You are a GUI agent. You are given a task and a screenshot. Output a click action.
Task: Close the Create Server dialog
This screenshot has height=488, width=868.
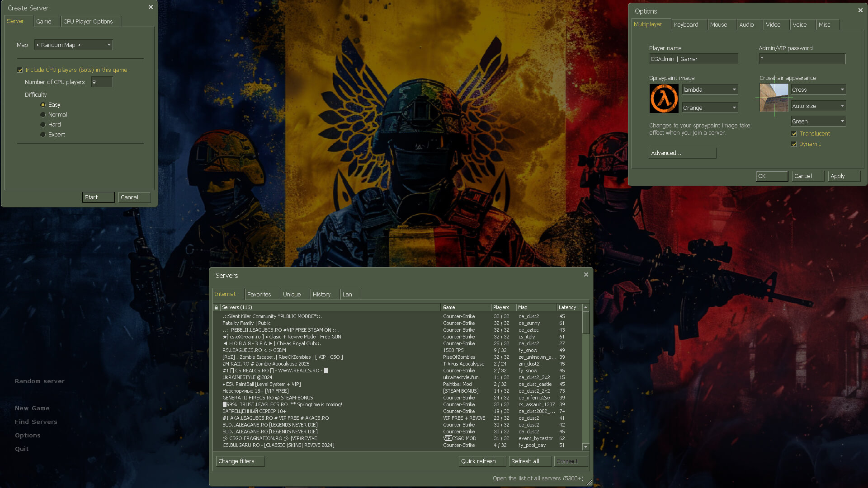151,7
